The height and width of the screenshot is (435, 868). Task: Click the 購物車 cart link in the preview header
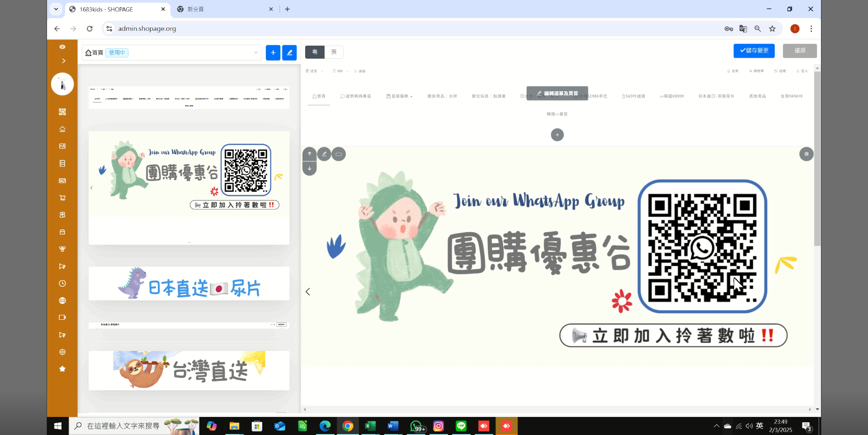(756, 71)
